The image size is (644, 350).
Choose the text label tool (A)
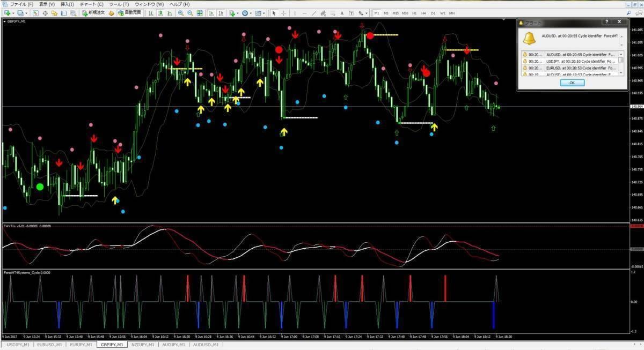[342, 13]
